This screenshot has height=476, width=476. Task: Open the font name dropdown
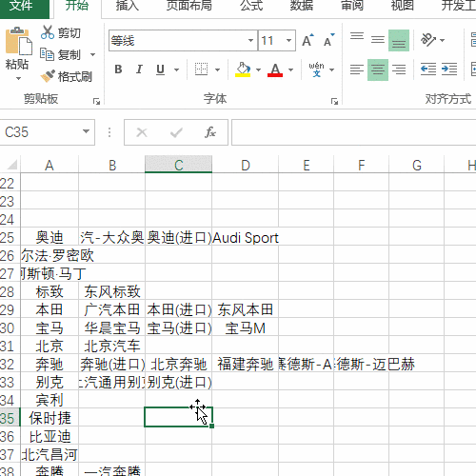tap(250, 40)
